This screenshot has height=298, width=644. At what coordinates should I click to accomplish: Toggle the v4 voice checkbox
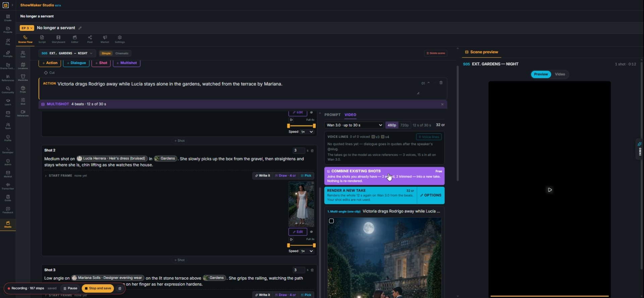[383, 137]
